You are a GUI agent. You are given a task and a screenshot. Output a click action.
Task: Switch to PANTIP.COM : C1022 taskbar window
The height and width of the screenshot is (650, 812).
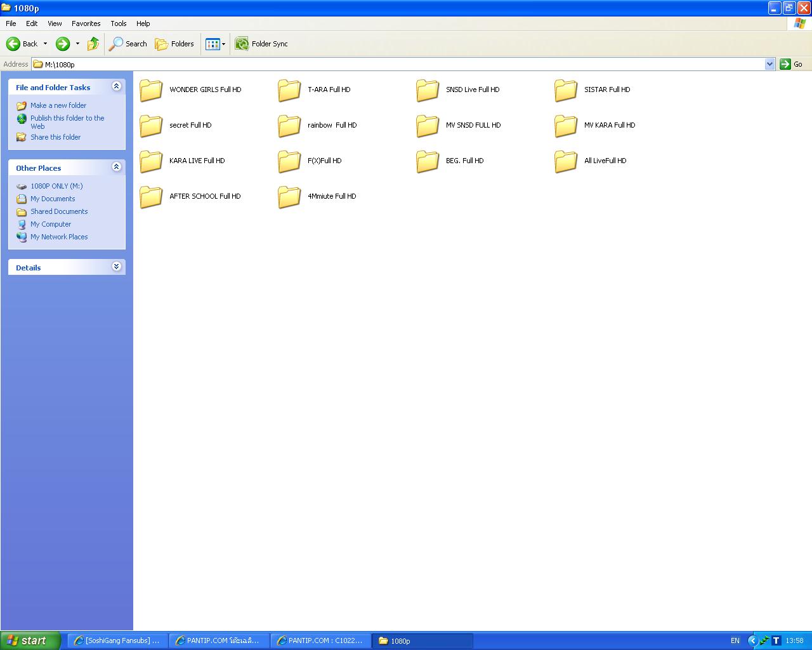[320, 640]
